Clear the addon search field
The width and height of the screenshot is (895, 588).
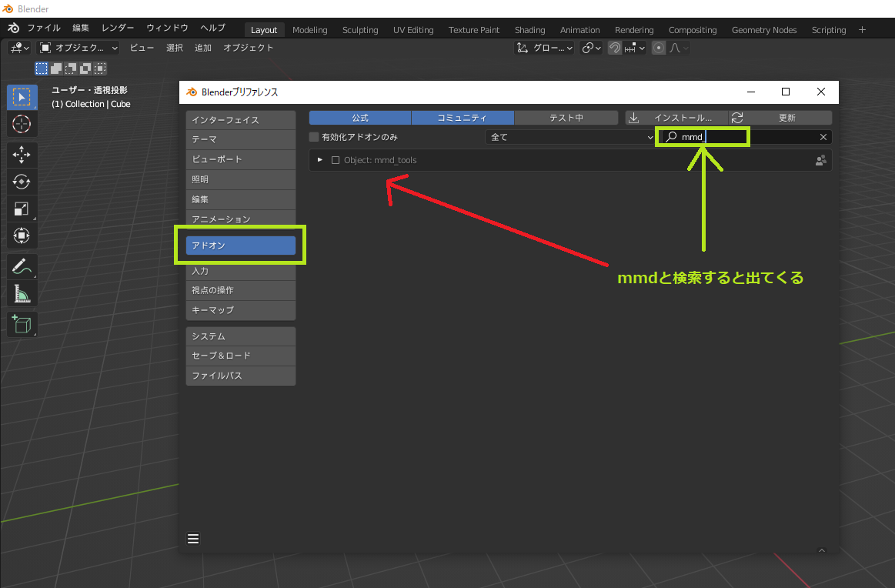pos(823,137)
